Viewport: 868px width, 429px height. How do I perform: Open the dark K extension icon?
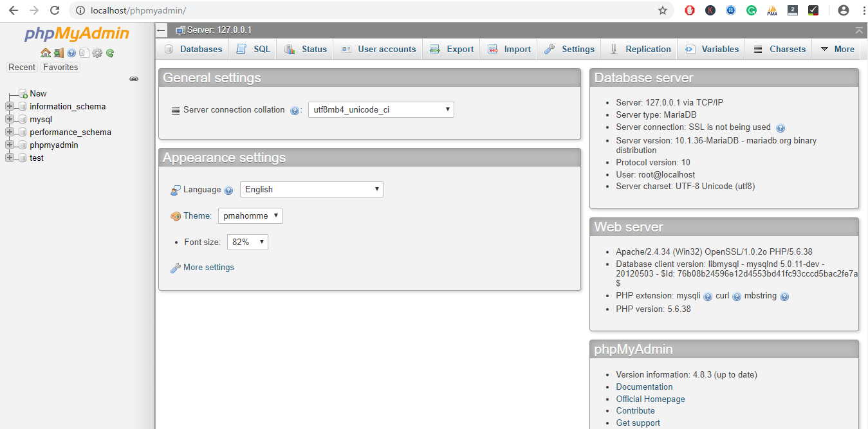click(710, 10)
